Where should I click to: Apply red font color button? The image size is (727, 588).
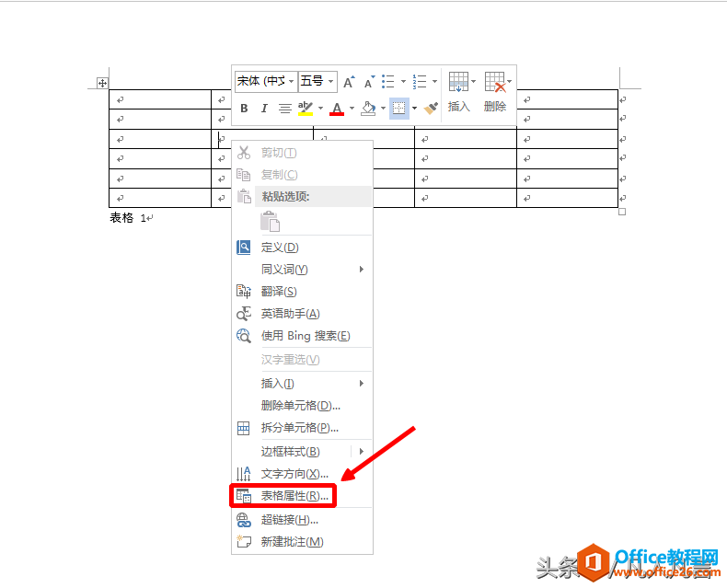click(x=337, y=109)
